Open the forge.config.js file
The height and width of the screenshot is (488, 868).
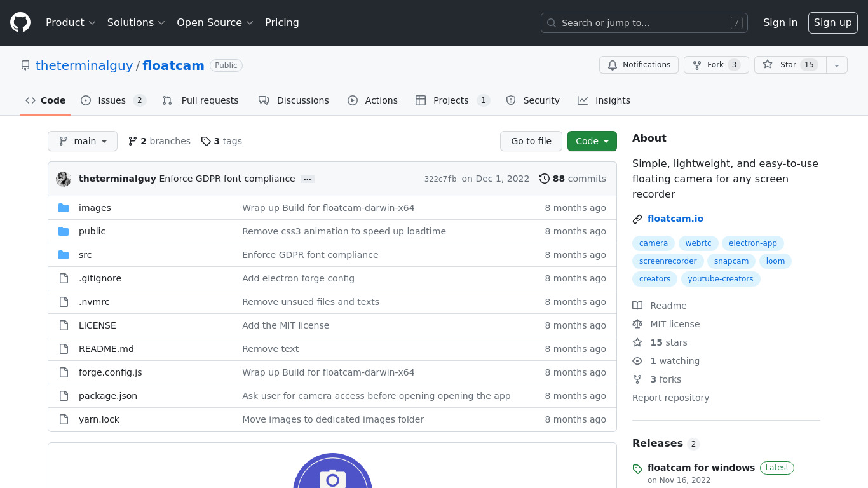(111, 372)
